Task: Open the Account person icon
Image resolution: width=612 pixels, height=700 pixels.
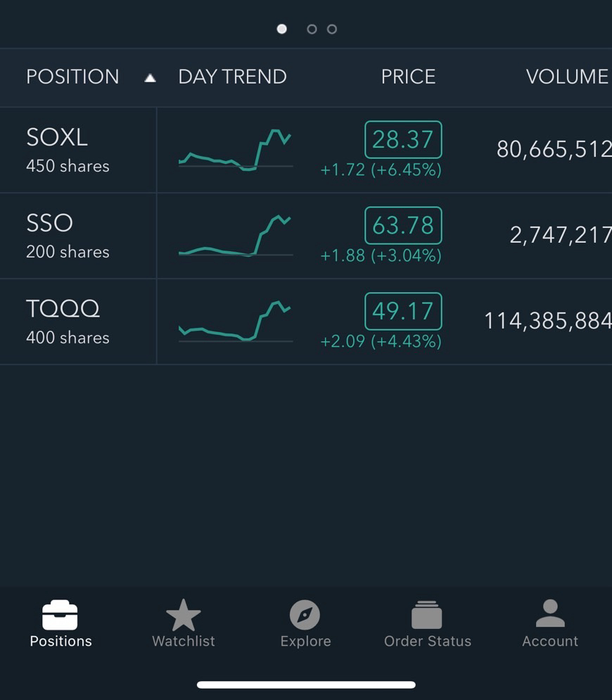Action: tap(549, 613)
